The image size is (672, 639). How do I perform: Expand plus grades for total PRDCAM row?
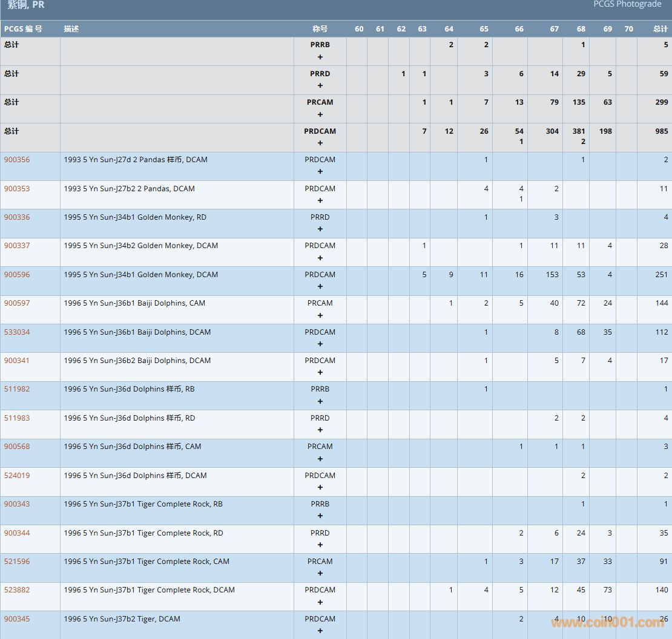coord(320,143)
